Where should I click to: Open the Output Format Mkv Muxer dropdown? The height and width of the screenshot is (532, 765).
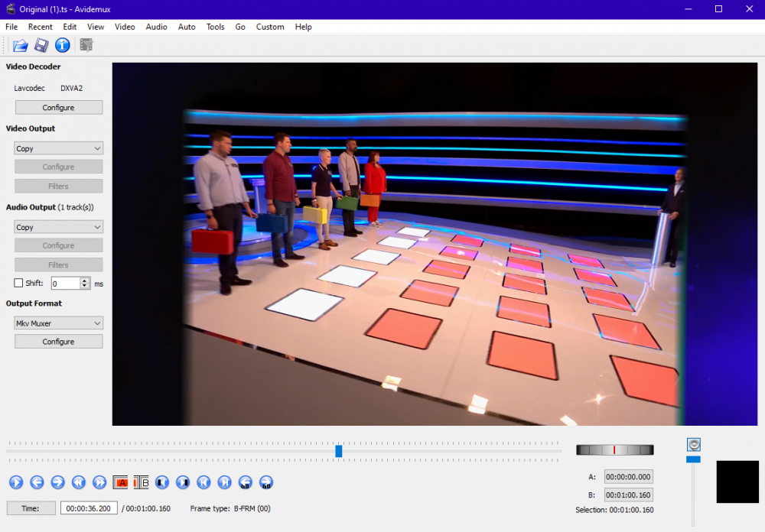[58, 323]
